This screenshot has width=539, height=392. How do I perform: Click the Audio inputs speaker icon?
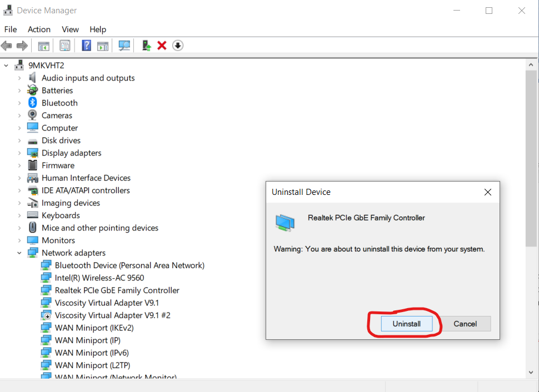point(32,78)
